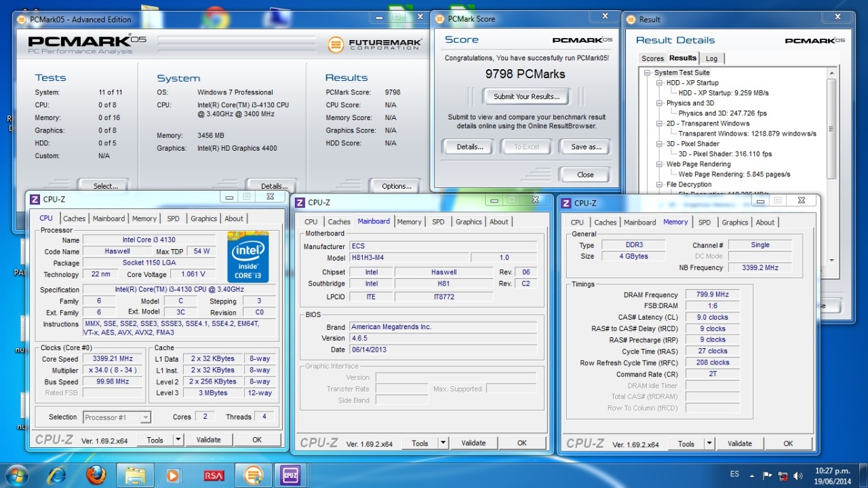The image size is (868, 488).
Task: Click Details... under System in PCMark05
Action: (x=275, y=185)
